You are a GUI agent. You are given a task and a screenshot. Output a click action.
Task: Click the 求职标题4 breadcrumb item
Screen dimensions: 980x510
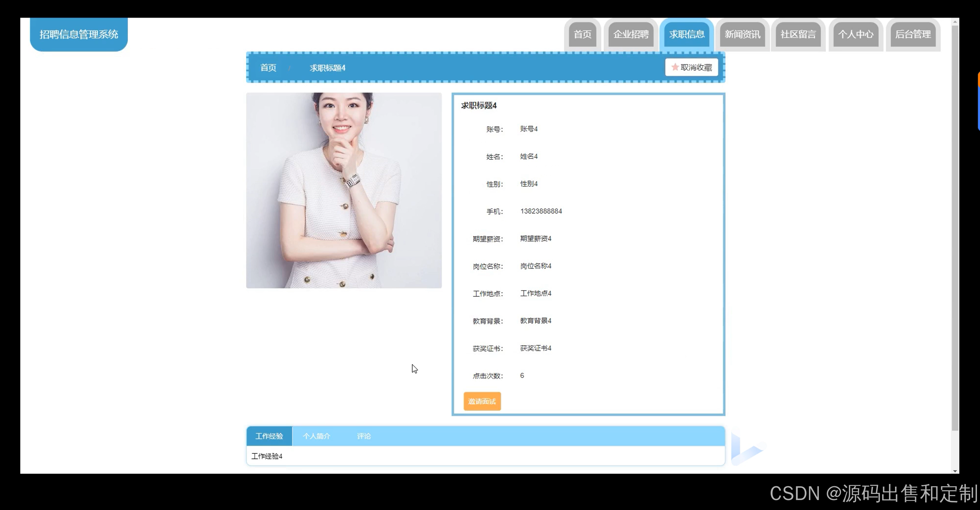point(327,68)
